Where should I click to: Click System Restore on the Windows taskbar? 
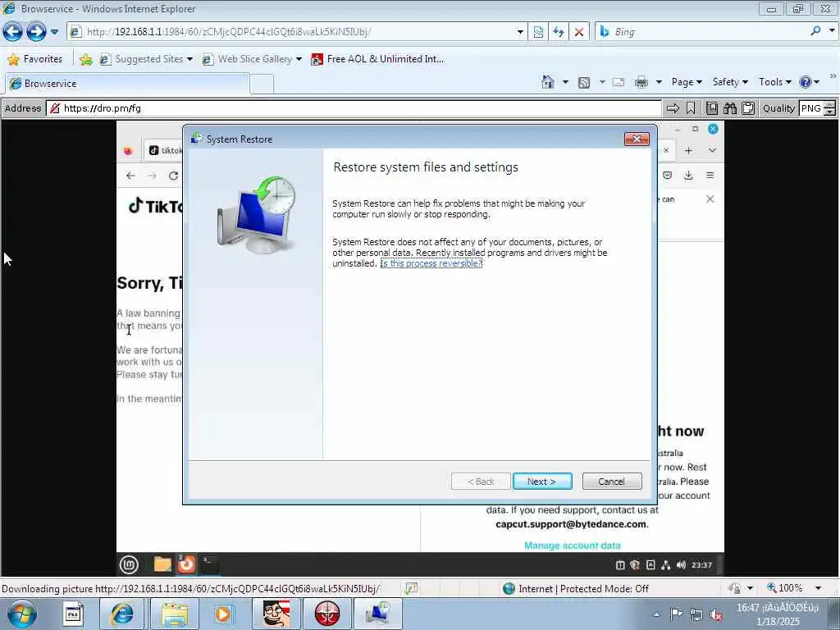tap(377, 614)
